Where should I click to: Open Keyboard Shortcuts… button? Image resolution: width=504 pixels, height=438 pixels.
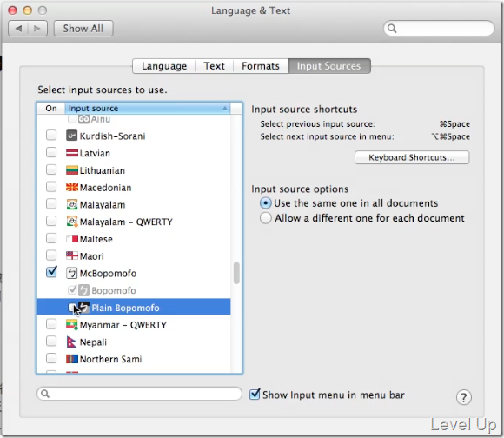(x=412, y=157)
